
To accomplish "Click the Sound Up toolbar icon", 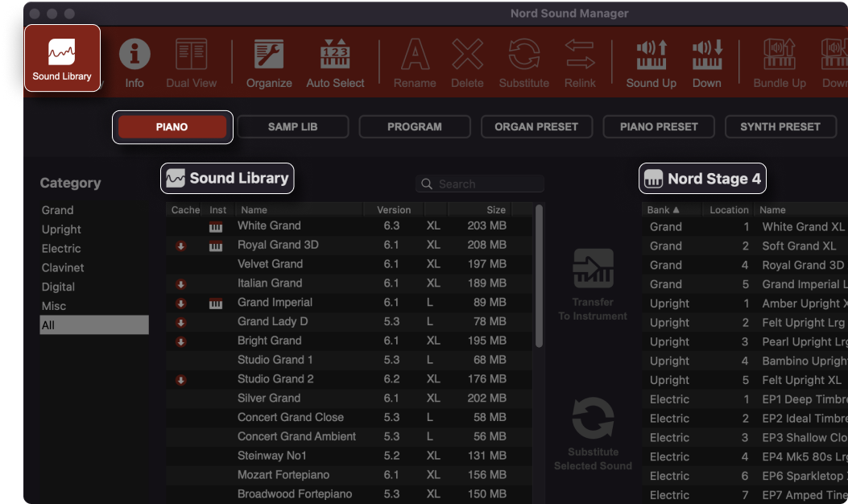I will (x=652, y=64).
